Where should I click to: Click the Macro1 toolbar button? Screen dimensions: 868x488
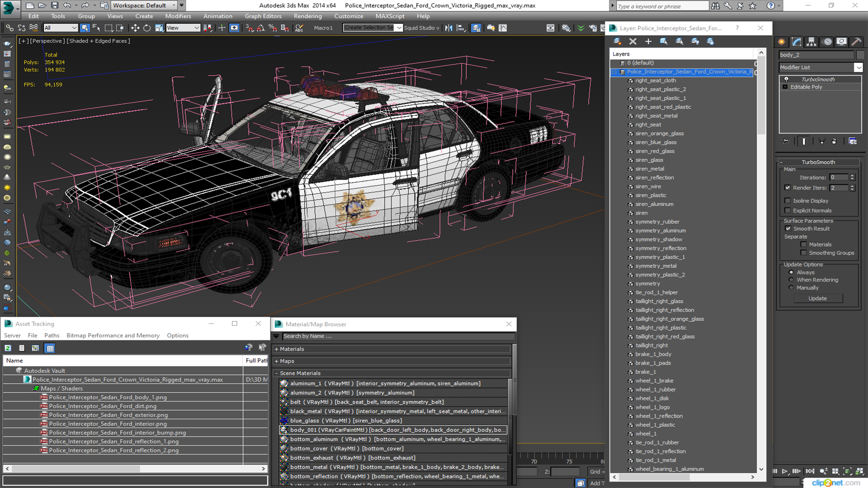click(x=323, y=28)
